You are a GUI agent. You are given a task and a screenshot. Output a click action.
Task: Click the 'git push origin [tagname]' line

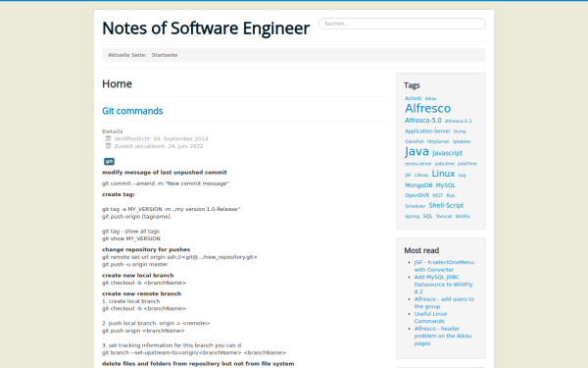click(136, 217)
